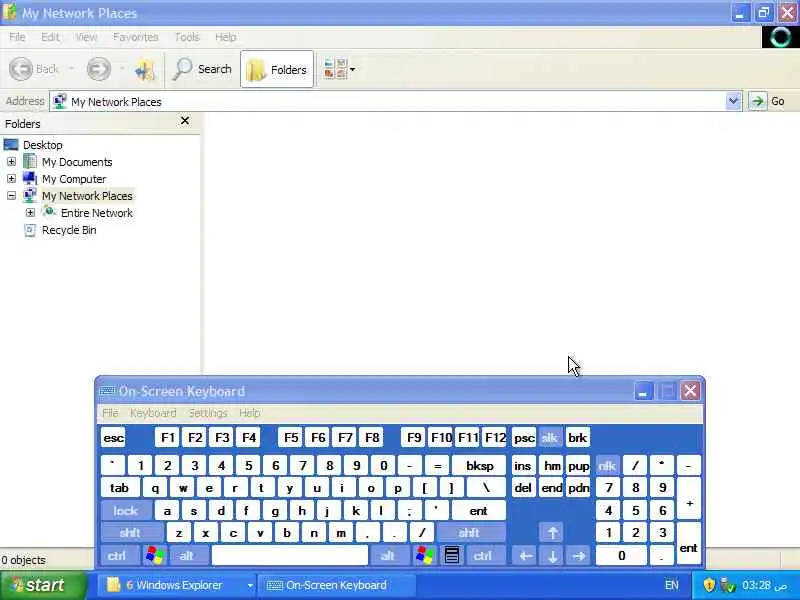Image resolution: width=800 pixels, height=600 pixels.
Task: Open Explorer Tools menu
Action: pyautogui.click(x=187, y=37)
